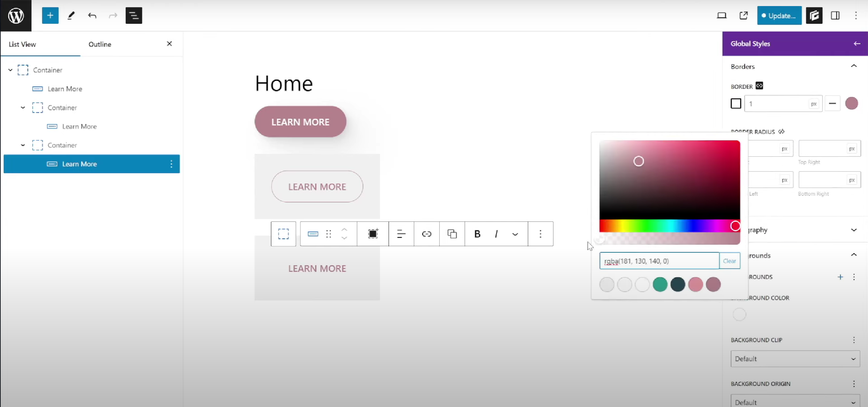The width and height of the screenshot is (868, 407).
Task: Collapse the top-level Container tree item
Action: click(x=10, y=70)
